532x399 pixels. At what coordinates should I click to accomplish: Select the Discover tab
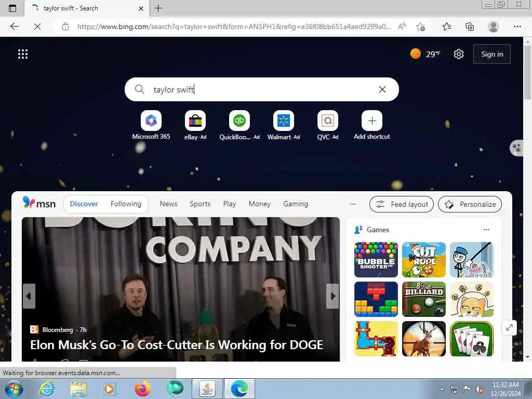[84, 204]
